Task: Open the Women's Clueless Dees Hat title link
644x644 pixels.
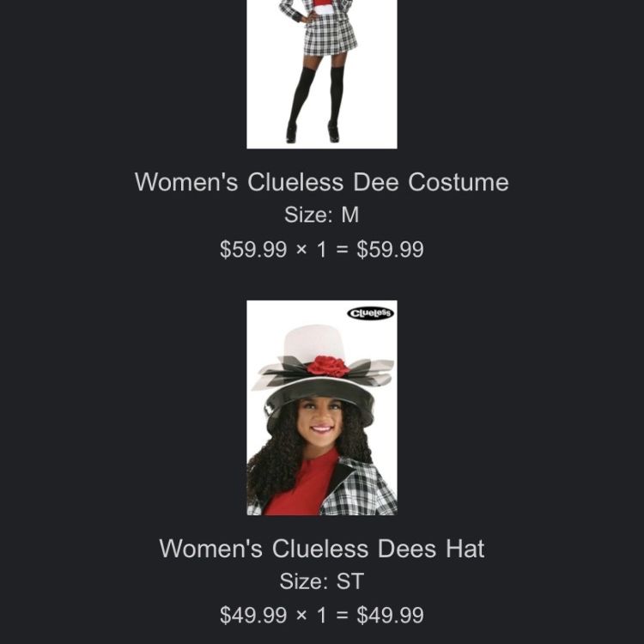Action: click(322, 548)
